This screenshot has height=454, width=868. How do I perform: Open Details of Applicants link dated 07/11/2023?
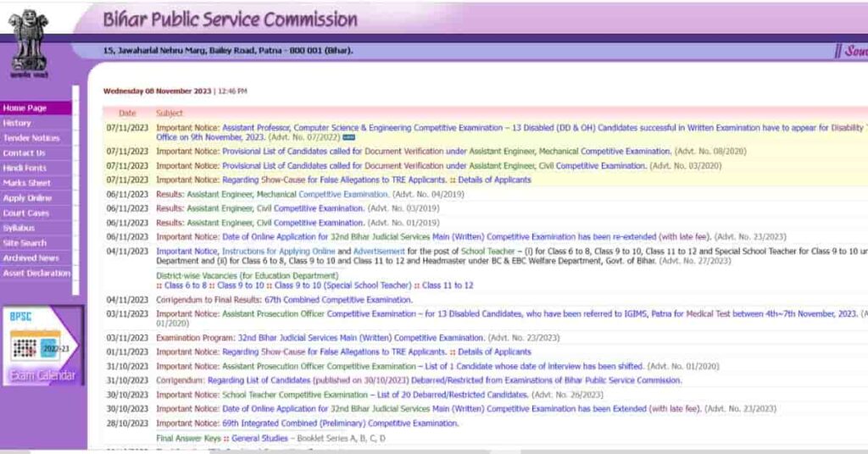point(494,180)
